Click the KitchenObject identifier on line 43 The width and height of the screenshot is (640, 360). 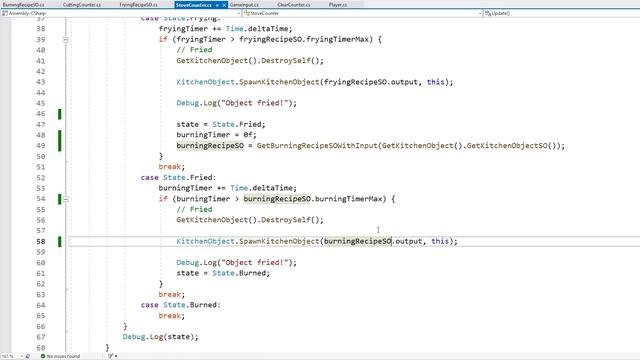(x=205, y=82)
